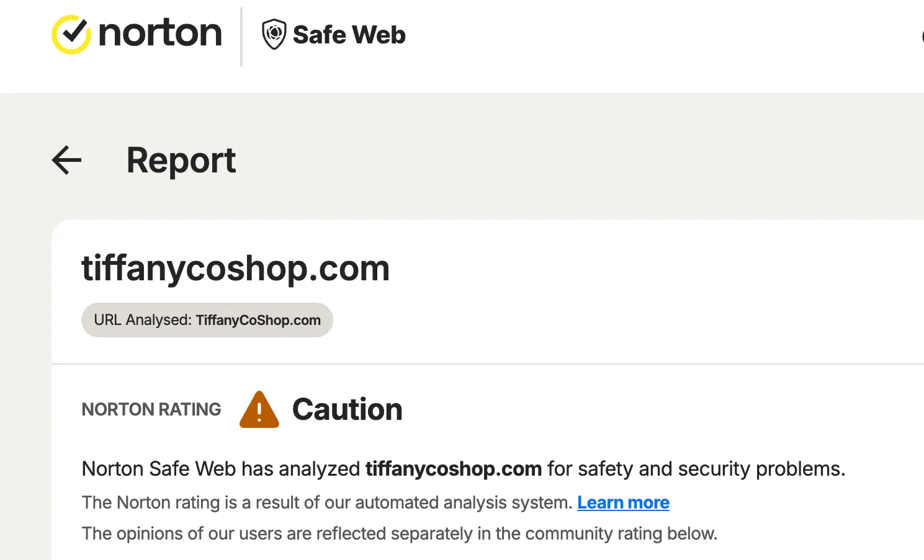Click the Report page title
The image size is (924, 560).
tap(181, 160)
